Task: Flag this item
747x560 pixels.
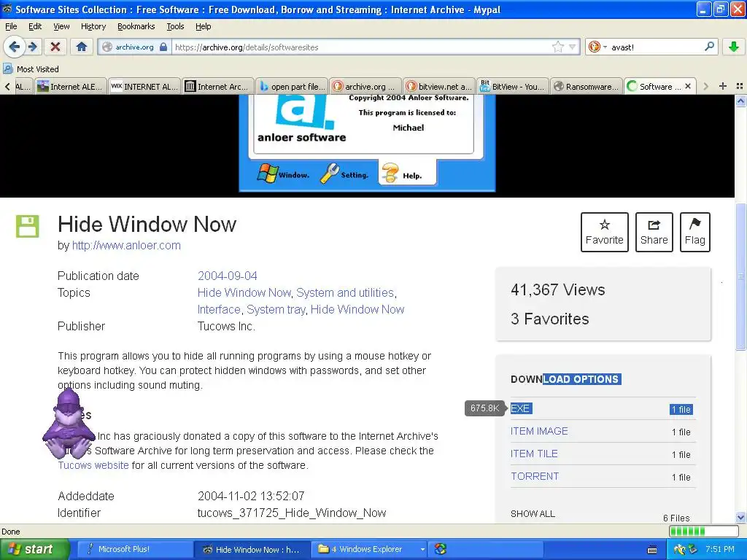Action: point(694,232)
